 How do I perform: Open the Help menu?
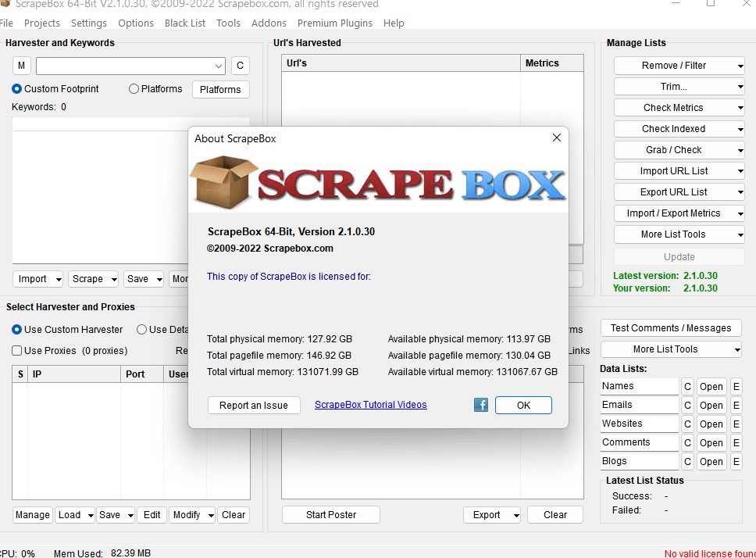394,23
